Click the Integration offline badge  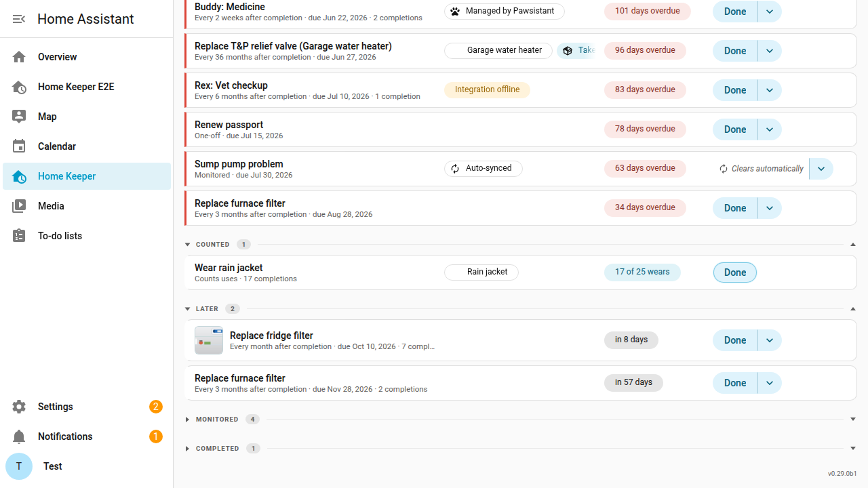pos(487,89)
